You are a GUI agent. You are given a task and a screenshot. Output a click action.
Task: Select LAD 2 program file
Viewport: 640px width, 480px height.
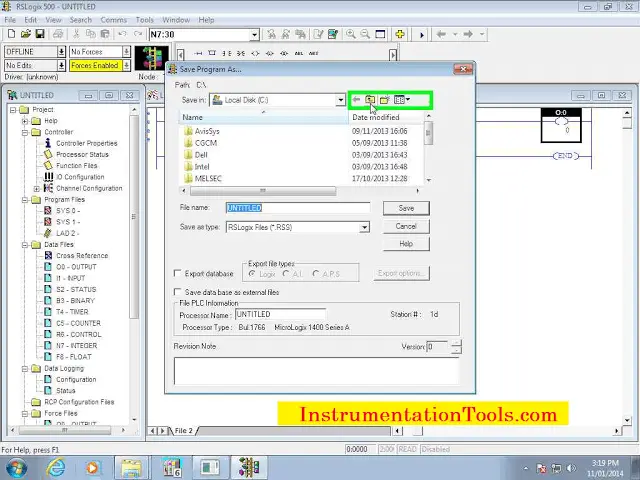[x=67, y=233]
